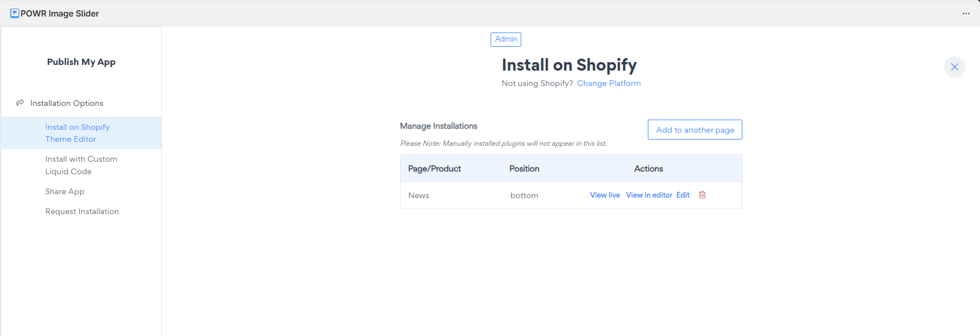Close the Install on Shopify panel

954,67
